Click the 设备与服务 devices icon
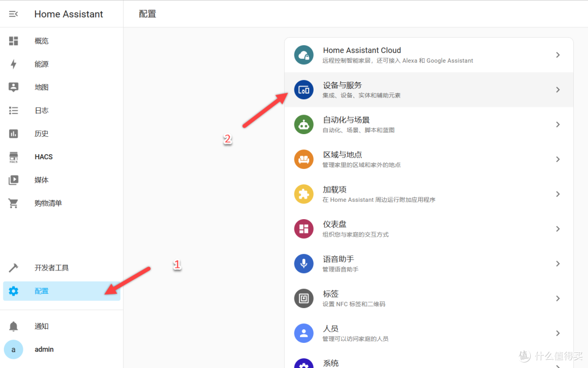This screenshot has width=588, height=368. pos(304,90)
